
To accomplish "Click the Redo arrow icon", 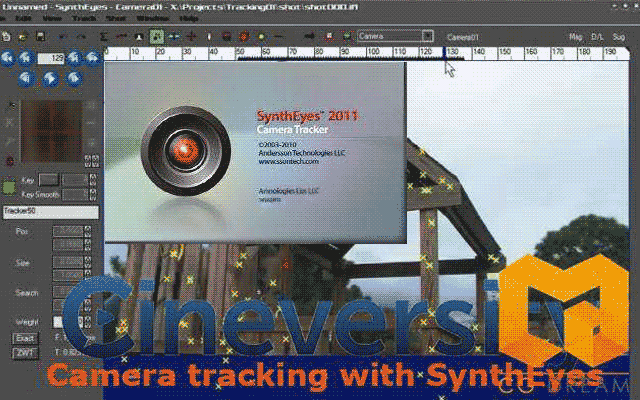I will (81, 37).
